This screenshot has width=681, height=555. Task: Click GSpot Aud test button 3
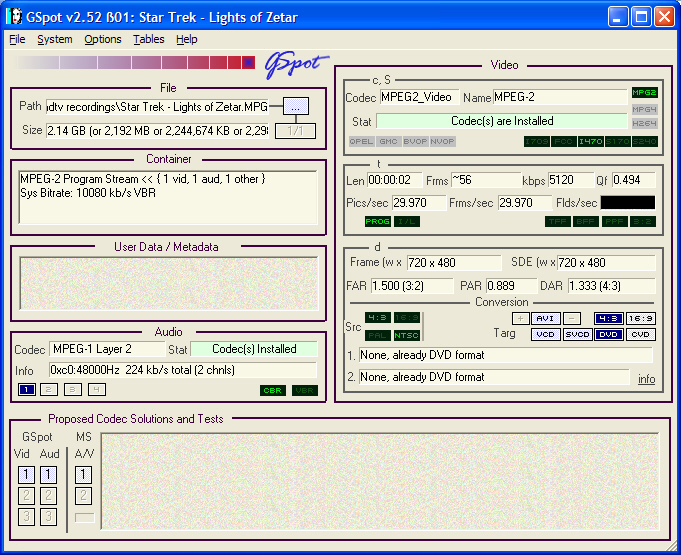coord(48,517)
